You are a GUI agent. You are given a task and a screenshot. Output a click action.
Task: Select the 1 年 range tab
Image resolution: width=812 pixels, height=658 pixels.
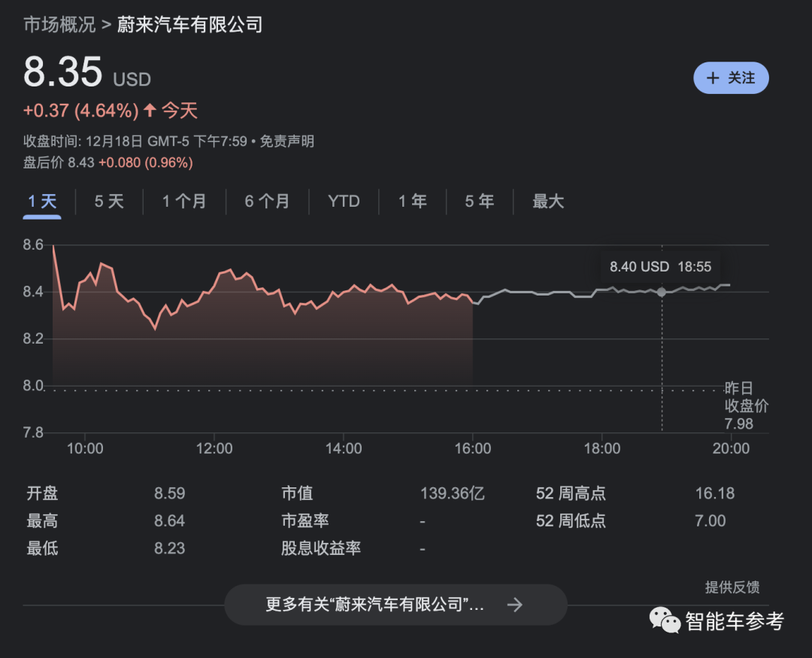point(412,202)
